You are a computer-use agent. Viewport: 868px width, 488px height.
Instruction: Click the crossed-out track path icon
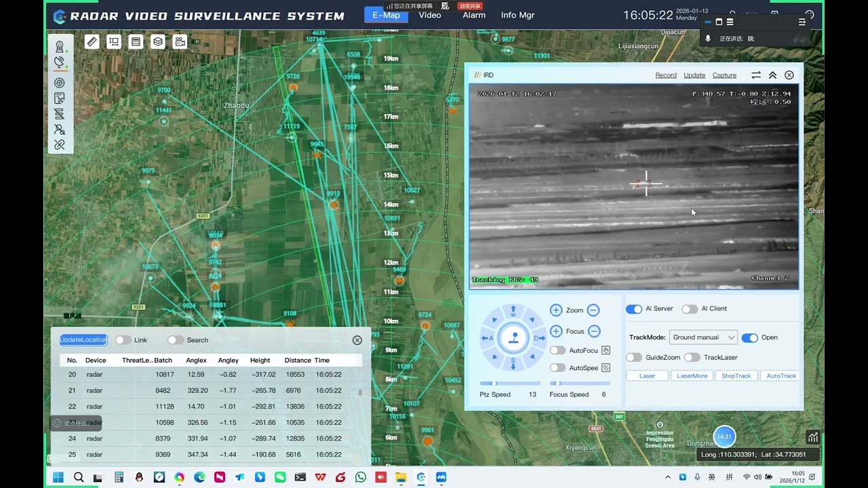[x=60, y=129]
